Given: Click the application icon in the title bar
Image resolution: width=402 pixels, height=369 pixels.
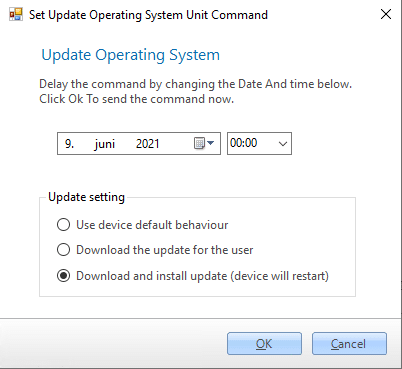Looking at the screenshot, I should [x=16, y=14].
